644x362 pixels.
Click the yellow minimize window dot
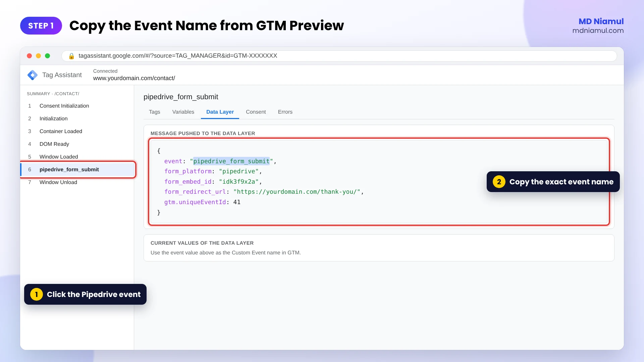pos(39,56)
